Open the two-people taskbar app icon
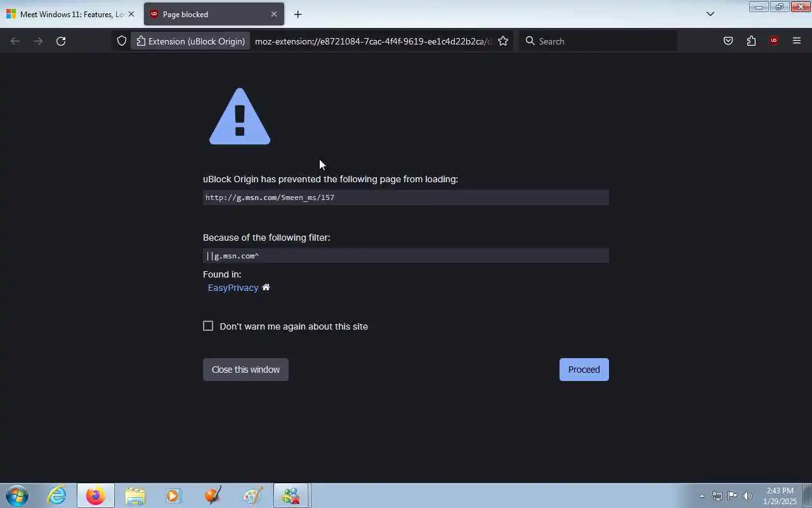The width and height of the screenshot is (812, 508). (x=291, y=495)
